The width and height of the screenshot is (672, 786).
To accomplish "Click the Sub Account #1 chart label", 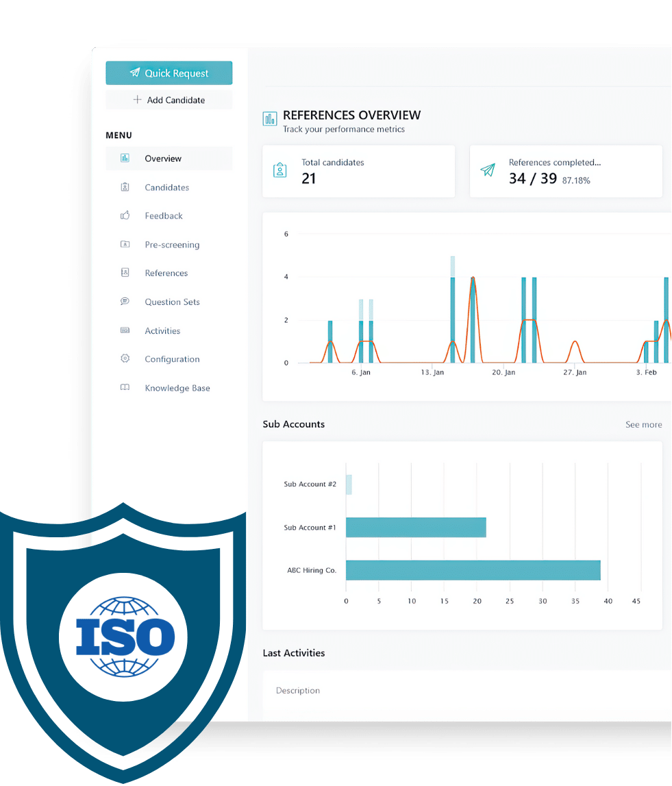I will click(310, 528).
